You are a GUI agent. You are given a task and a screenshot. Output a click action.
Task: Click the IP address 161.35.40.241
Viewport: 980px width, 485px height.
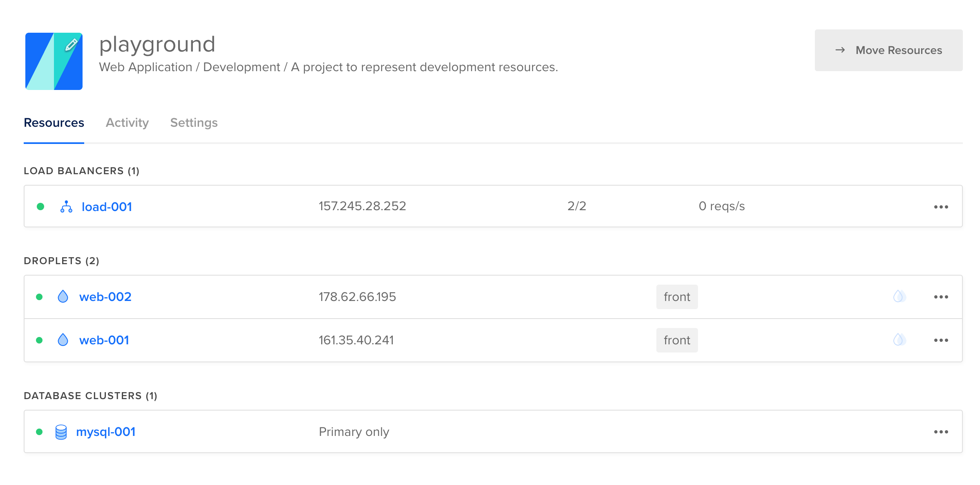(x=356, y=340)
